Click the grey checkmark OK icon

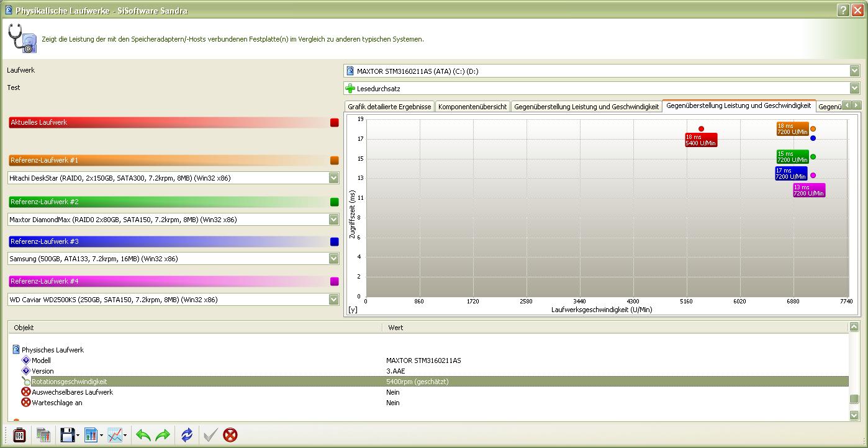(x=210, y=435)
